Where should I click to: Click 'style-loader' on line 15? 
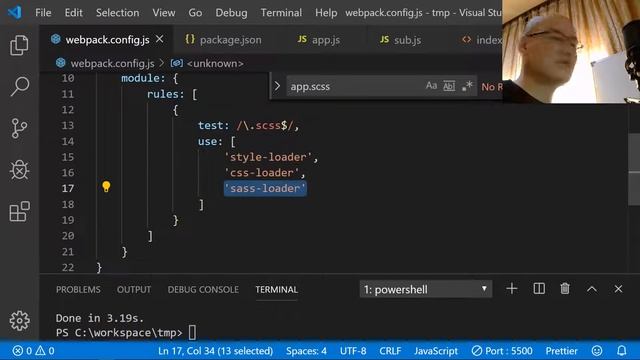[268, 157]
